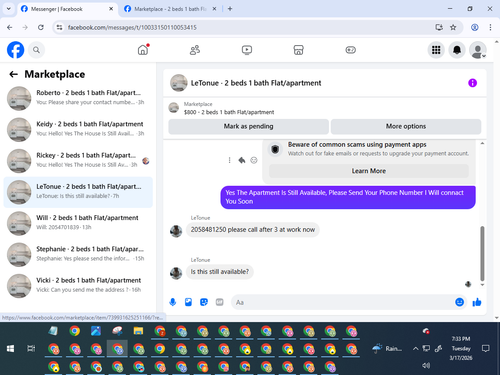500x375 pixels.
Task: Open the Chrome three-dot menu
Action: point(490,27)
